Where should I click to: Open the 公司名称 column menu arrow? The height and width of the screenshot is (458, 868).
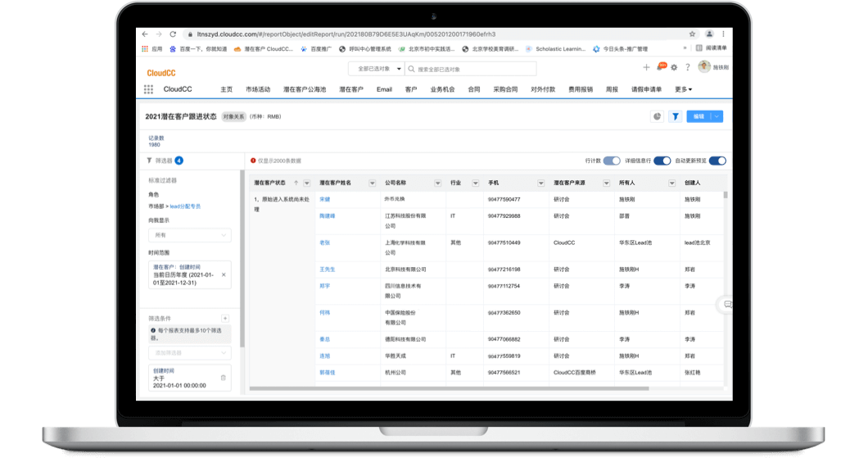tap(438, 184)
